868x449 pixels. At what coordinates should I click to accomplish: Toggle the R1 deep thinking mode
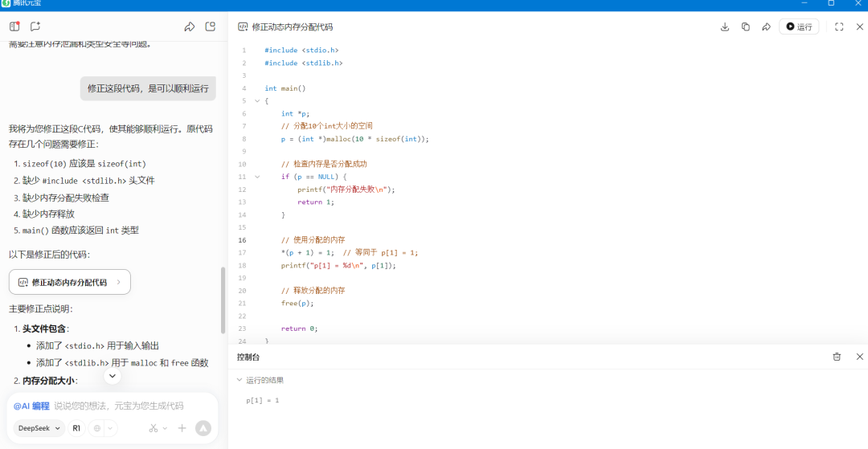(76, 428)
